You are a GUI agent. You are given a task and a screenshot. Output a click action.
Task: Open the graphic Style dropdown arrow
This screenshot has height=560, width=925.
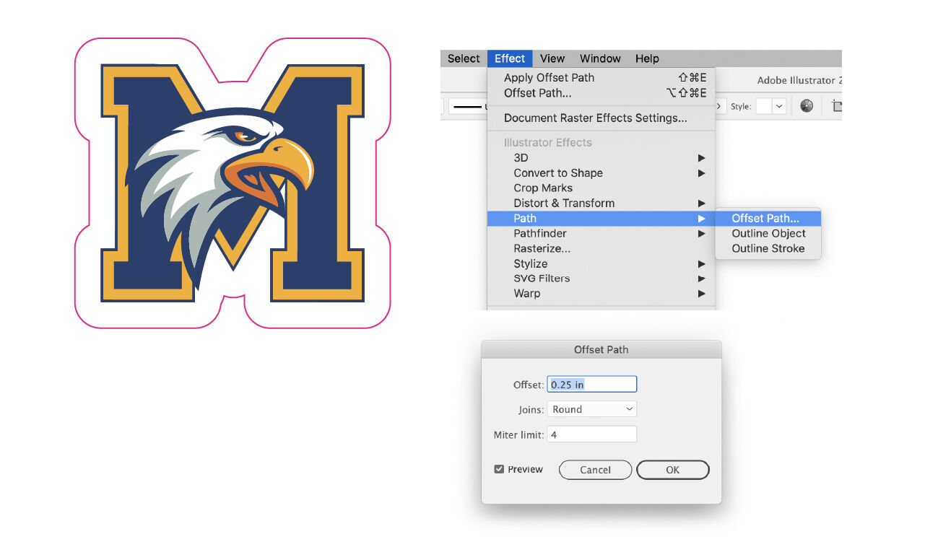click(779, 106)
